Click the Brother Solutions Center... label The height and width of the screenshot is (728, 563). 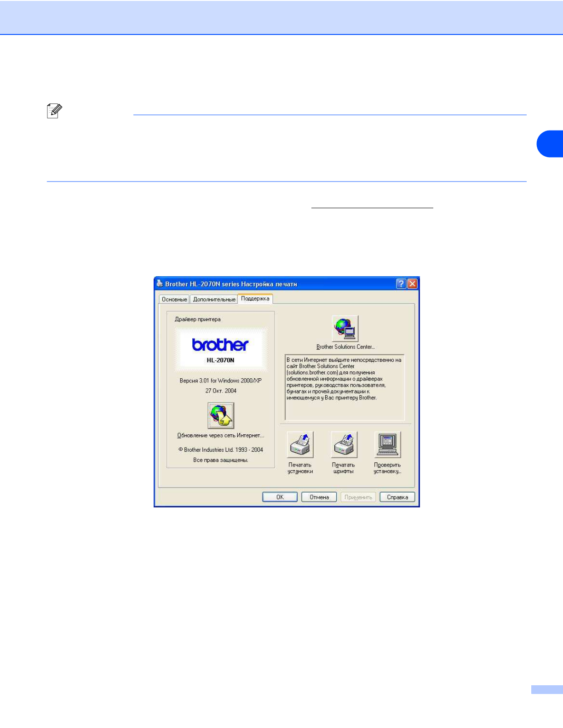point(345,347)
